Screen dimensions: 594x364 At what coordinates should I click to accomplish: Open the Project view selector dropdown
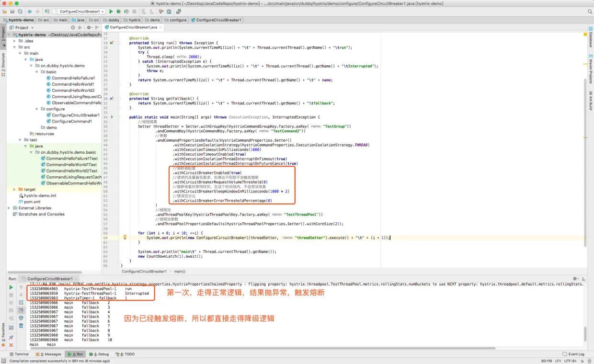point(22,27)
